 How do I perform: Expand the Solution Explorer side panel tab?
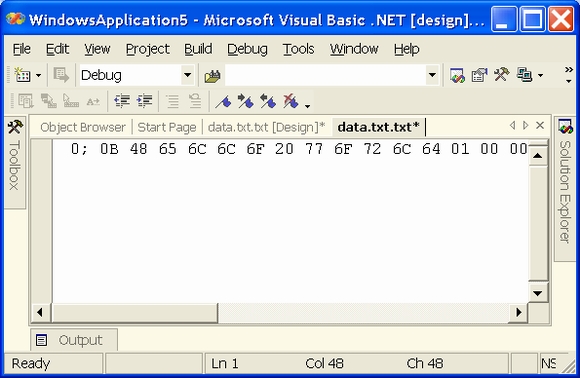564,189
